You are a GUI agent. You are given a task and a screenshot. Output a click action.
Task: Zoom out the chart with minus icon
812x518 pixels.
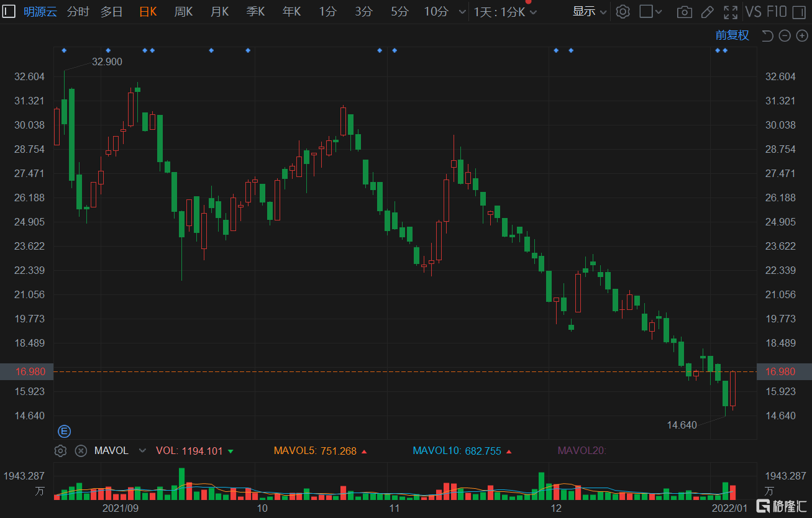(785, 36)
